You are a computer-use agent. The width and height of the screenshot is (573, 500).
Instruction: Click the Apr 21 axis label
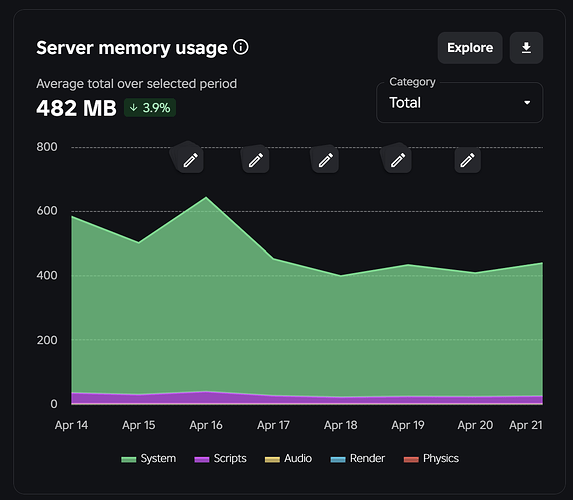coord(526,425)
